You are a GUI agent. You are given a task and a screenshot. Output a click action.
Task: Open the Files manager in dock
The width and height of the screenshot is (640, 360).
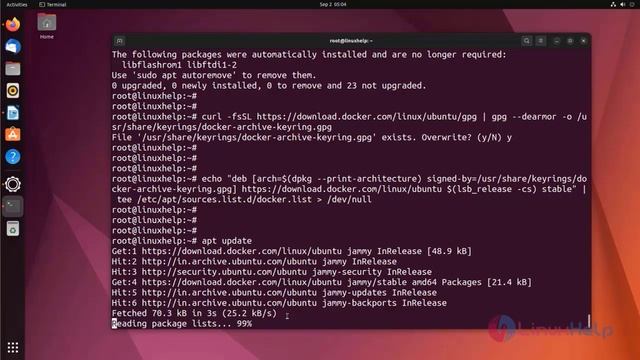pos(13,69)
